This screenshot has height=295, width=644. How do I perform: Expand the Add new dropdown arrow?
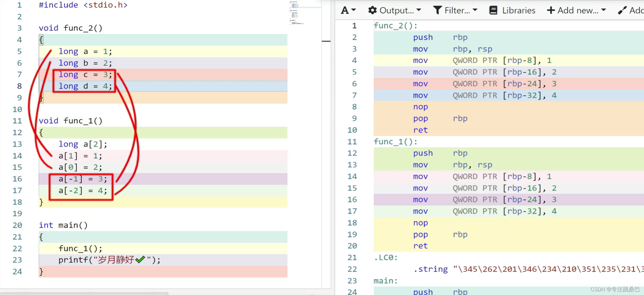click(x=603, y=10)
